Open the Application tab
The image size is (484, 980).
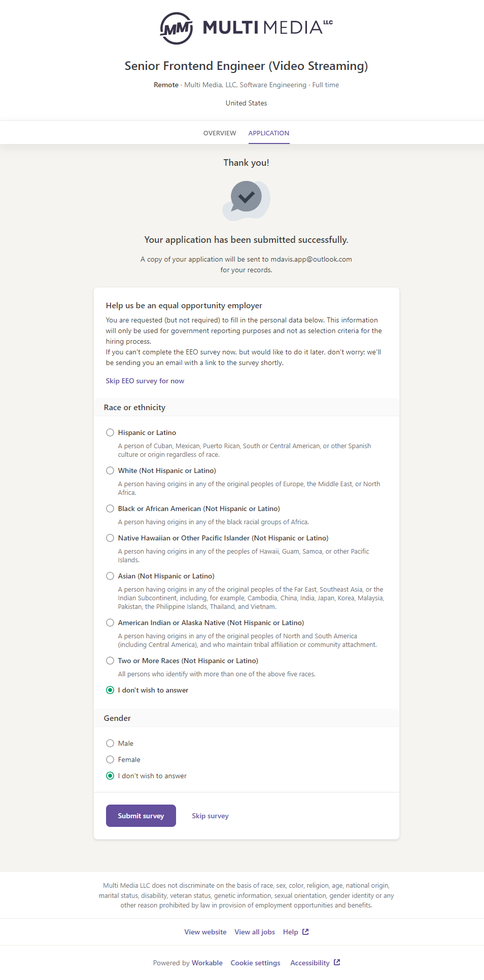coord(268,133)
